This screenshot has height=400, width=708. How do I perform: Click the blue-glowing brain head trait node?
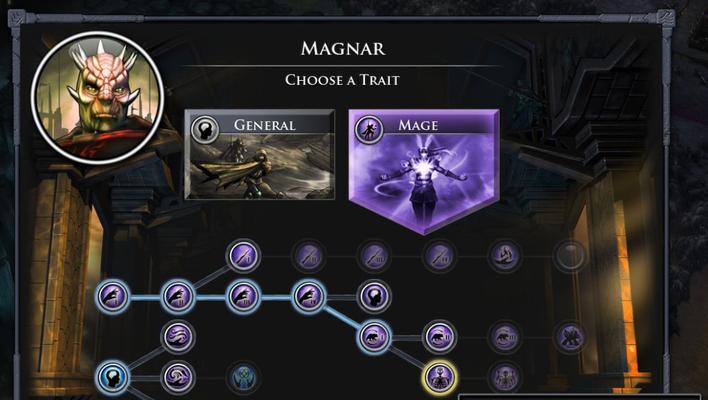(x=112, y=377)
